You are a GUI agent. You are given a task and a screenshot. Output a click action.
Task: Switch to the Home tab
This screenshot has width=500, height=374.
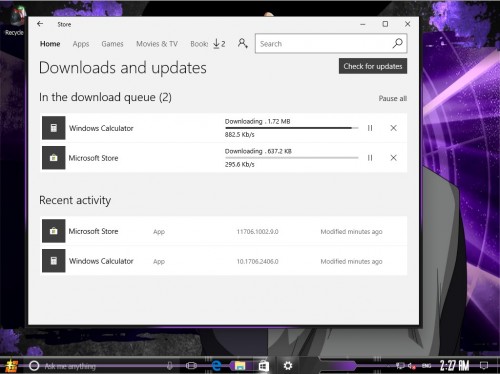50,44
